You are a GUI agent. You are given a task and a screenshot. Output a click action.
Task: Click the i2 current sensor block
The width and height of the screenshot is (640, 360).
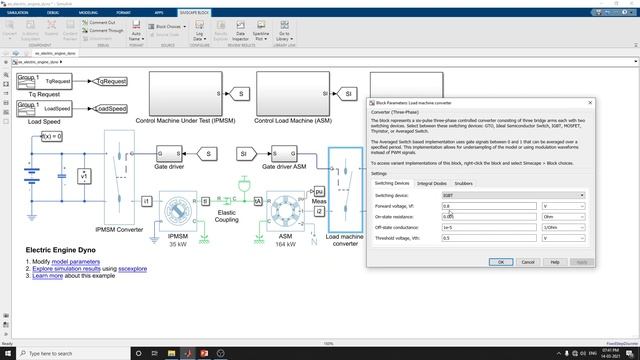coord(319,211)
